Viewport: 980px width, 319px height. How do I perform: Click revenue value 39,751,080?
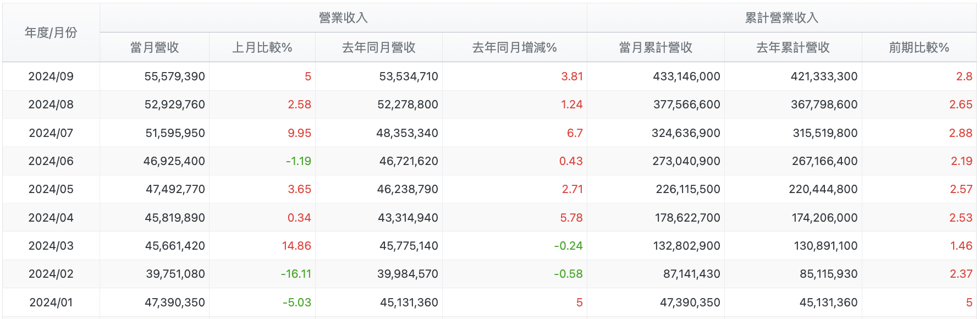click(x=175, y=274)
